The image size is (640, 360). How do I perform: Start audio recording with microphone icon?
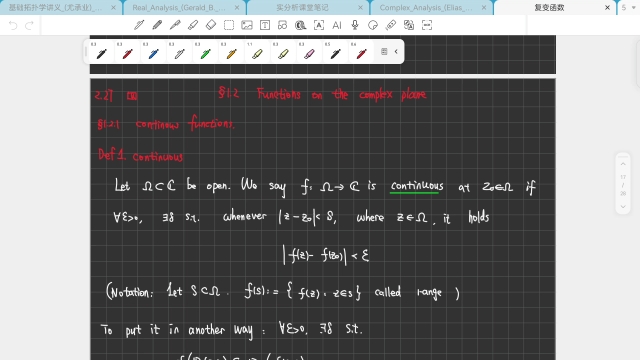point(355,25)
